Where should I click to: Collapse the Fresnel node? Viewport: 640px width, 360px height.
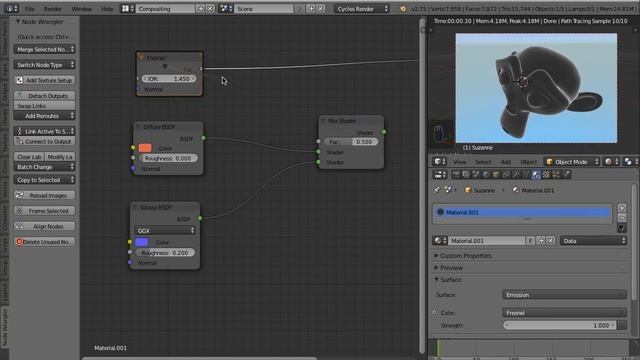[141, 58]
